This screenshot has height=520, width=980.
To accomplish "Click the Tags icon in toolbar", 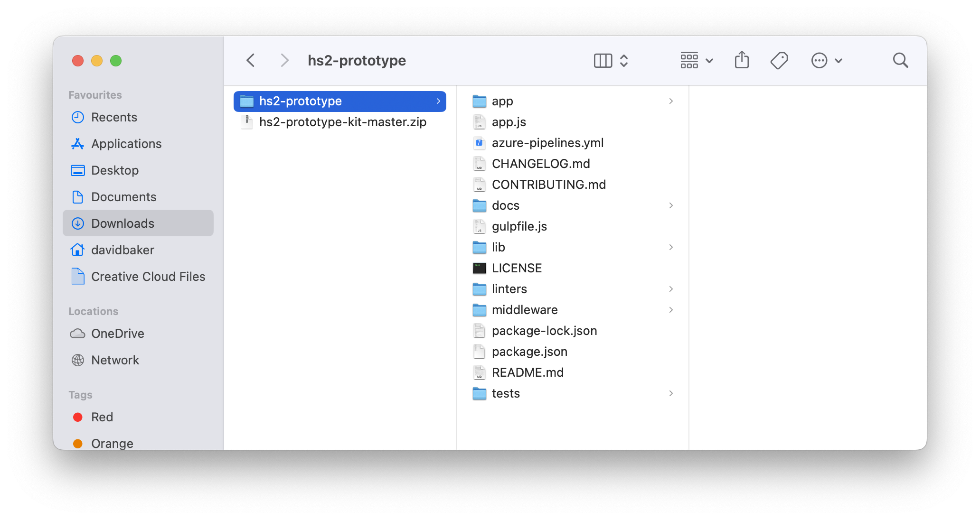I will pos(779,60).
